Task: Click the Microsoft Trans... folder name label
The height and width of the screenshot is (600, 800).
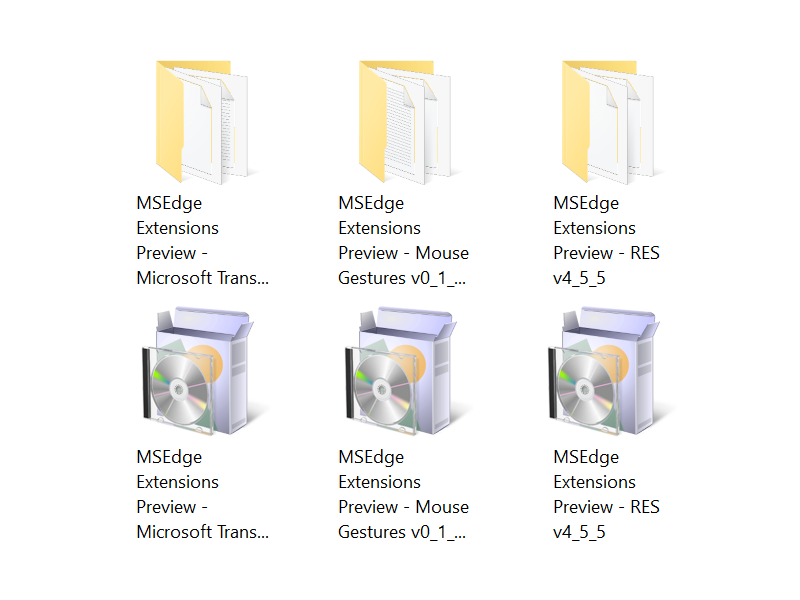Action: pyautogui.click(x=203, y=240)
